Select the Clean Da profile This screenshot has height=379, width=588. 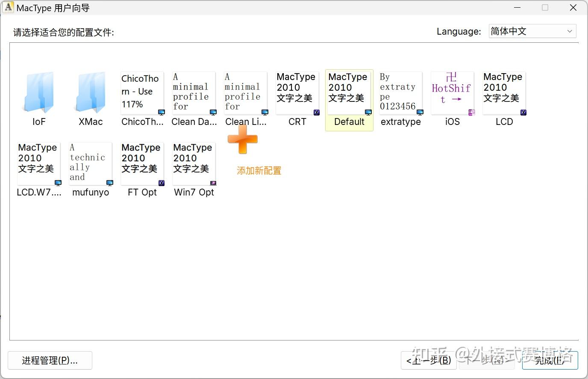click(194, 92)
